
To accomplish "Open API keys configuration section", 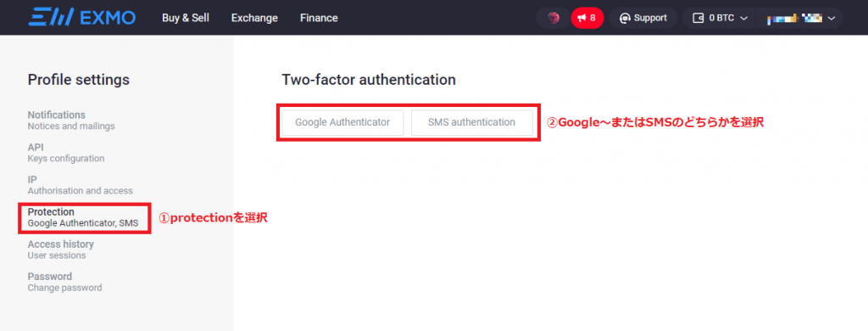I will point(66,153).
